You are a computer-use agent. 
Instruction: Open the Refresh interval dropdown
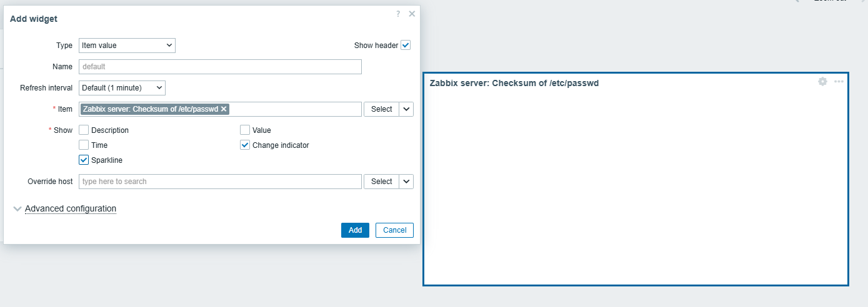point(122,88)
